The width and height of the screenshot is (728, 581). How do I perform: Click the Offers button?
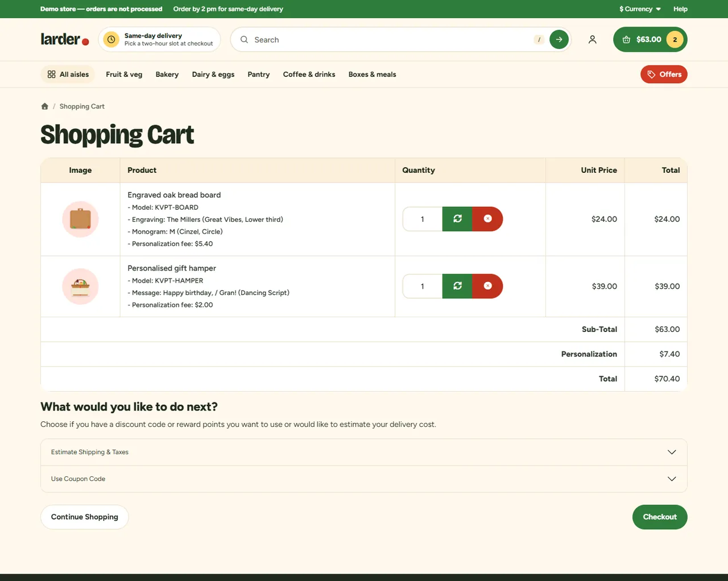point(664,74)
